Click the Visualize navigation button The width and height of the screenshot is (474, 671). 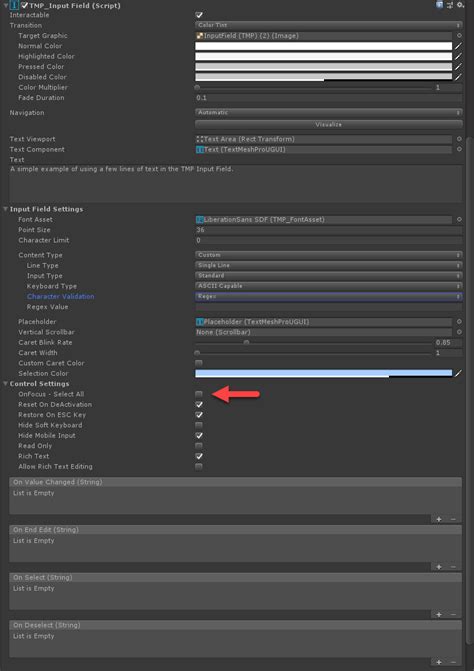(x=329, y=125)
